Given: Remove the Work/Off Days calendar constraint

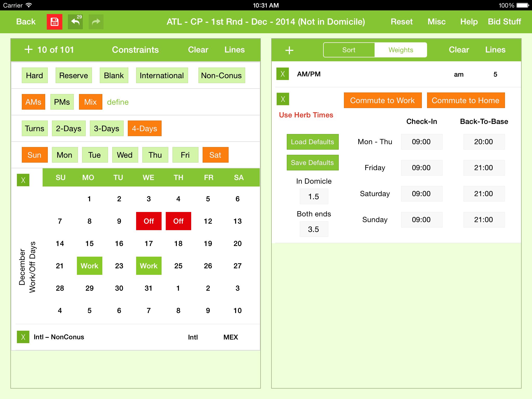Looking at the screenshot, I should pyautogui.click(x=23, y=180).
